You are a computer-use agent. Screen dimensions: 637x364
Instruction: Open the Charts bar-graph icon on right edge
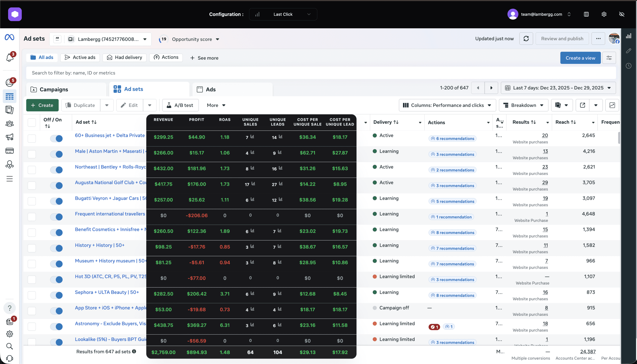click(x=629, y=36)
